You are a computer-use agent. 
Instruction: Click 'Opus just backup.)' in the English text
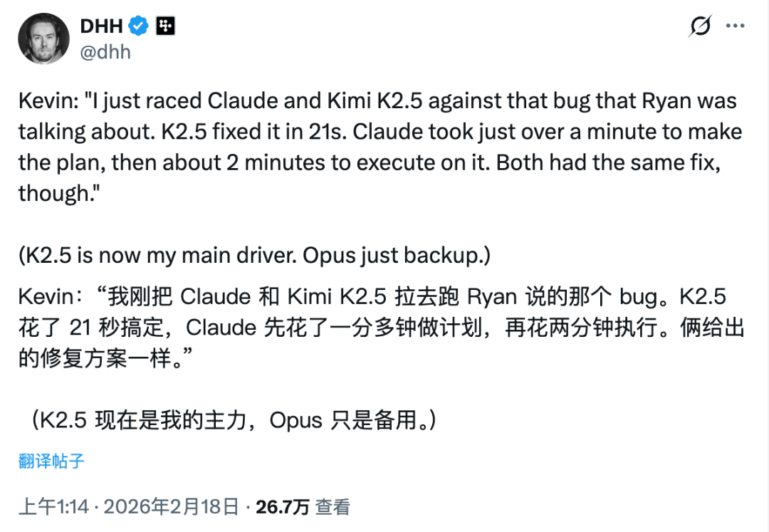pos(397,256)
